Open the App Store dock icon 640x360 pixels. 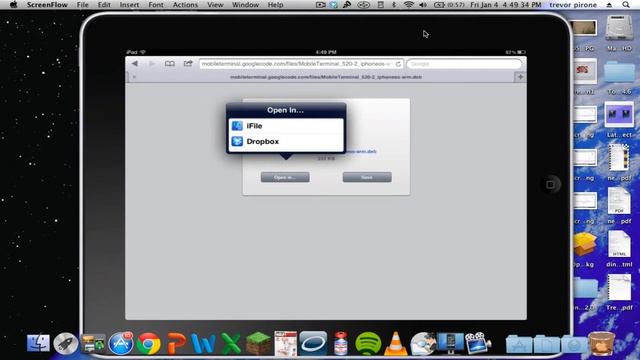[x=121, y=343]
